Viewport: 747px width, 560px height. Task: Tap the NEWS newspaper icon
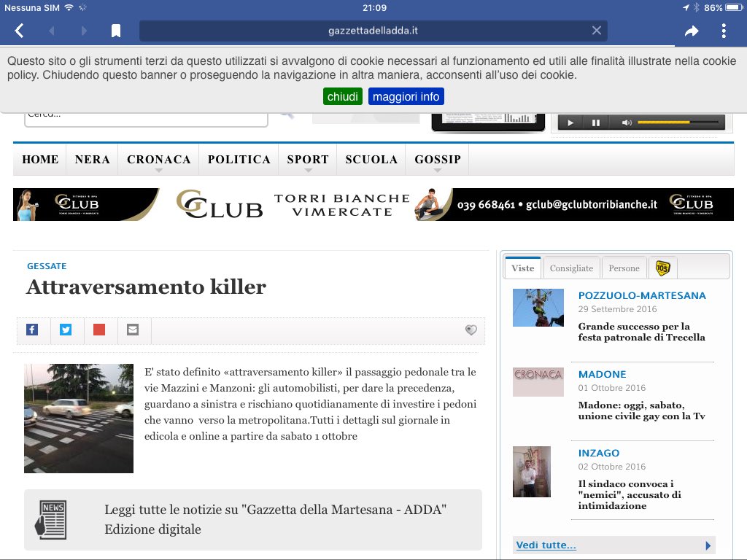[x=51, y=519]
